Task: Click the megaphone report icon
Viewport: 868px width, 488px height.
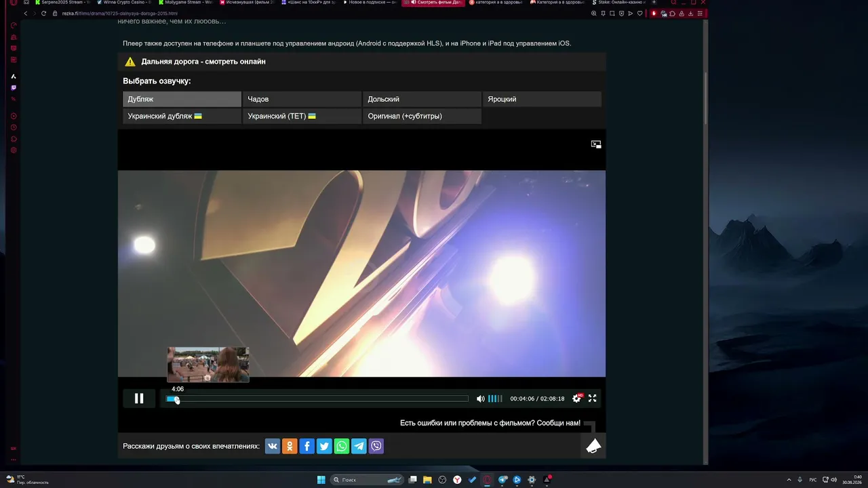Action: (x=593, y=446)
